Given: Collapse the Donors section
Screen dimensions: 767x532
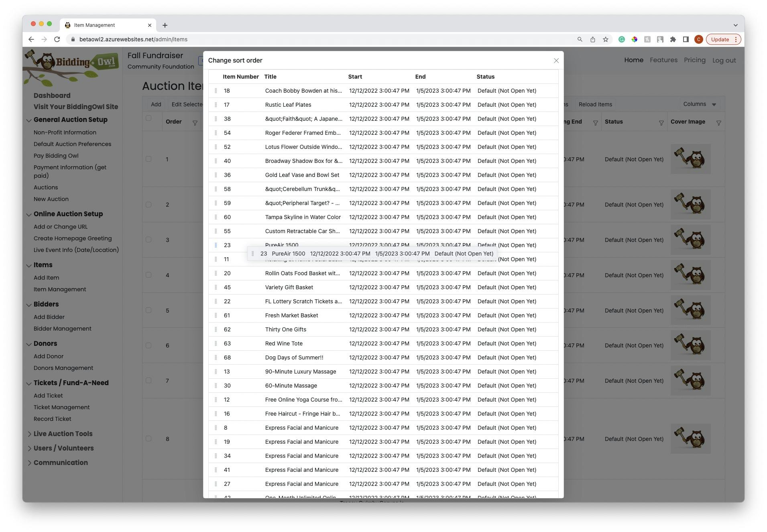Looking at the screenshot, I should (29, 344).
